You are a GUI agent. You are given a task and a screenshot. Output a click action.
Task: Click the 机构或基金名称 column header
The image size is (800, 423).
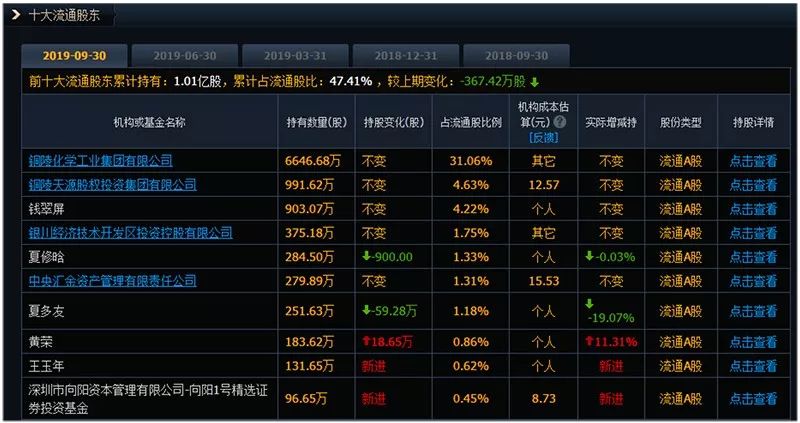149,122
